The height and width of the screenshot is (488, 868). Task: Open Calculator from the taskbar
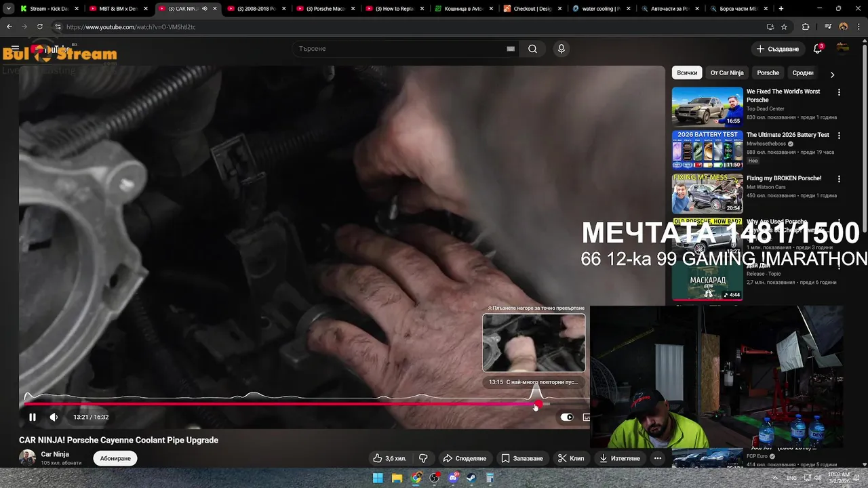490,478
